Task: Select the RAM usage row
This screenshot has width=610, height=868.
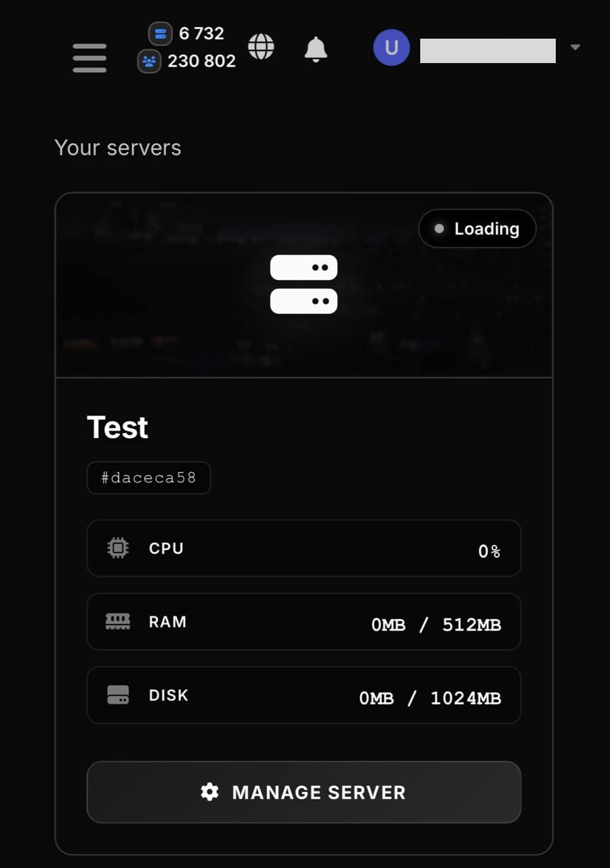Action: pyautogui.click(x=304, y=622)
